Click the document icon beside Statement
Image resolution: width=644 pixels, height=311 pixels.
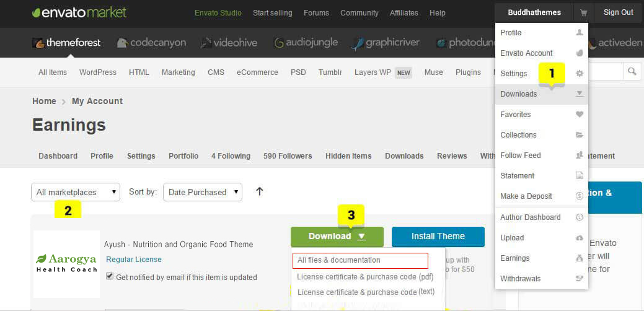[x=579, y=176]
